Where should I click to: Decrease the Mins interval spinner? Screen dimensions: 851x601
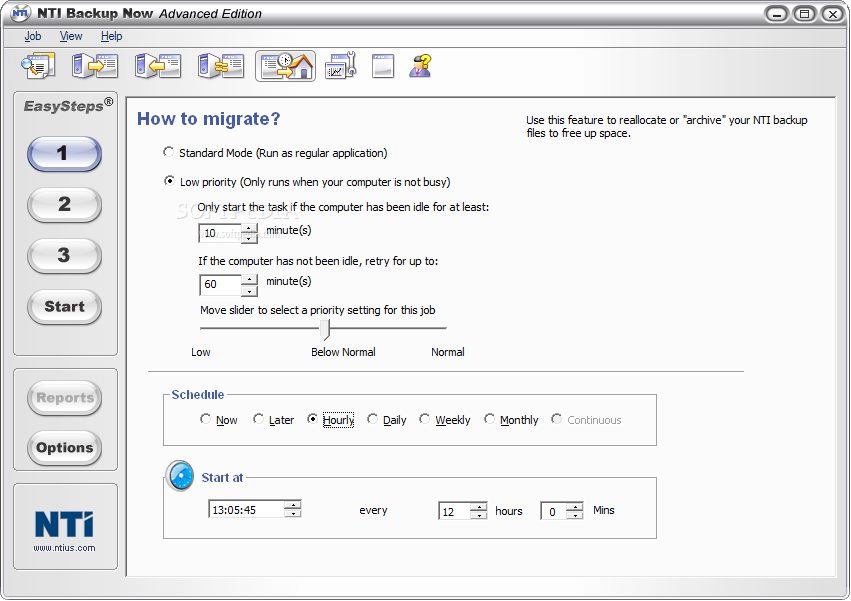574,515
